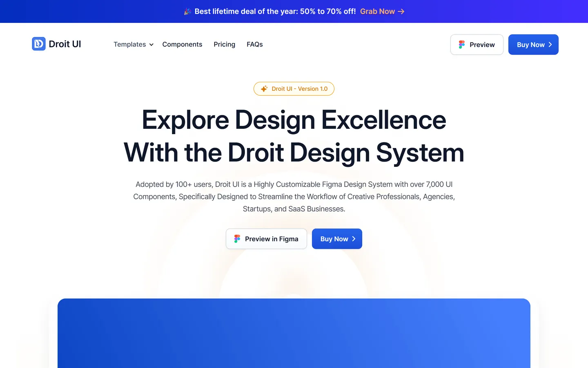Click the Preview button in the header
The height and width of the screenshot is (368, 588).
477,45
